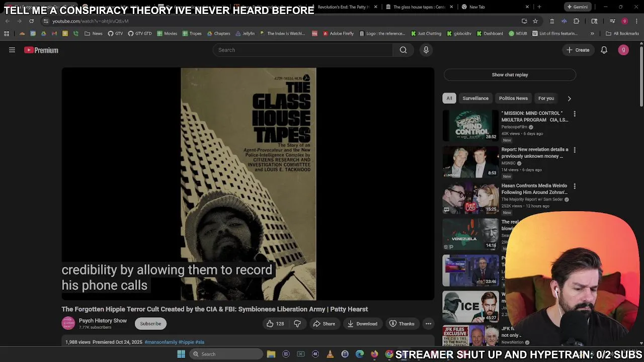Image resolution: width=644 pixels, height=362 pixels.
Task: Open a new browser tab with plus
Action: coord(539,7)
